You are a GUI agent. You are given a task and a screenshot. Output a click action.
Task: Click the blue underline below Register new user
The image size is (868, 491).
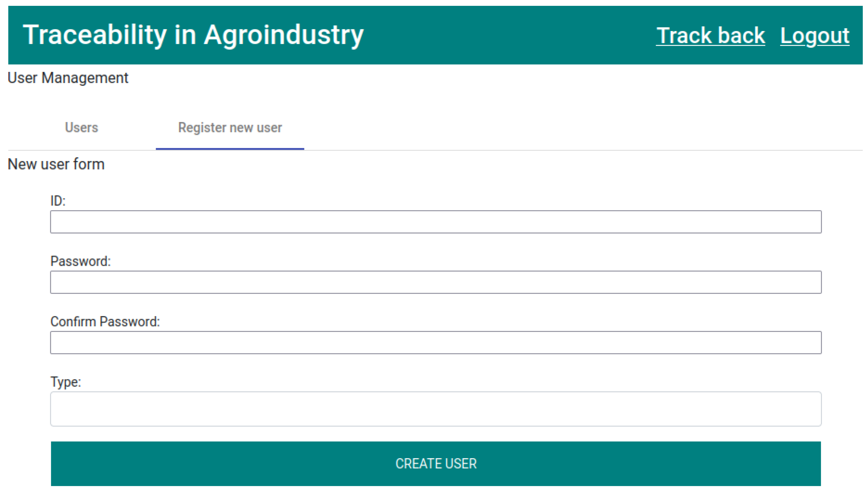pos(230,148)
